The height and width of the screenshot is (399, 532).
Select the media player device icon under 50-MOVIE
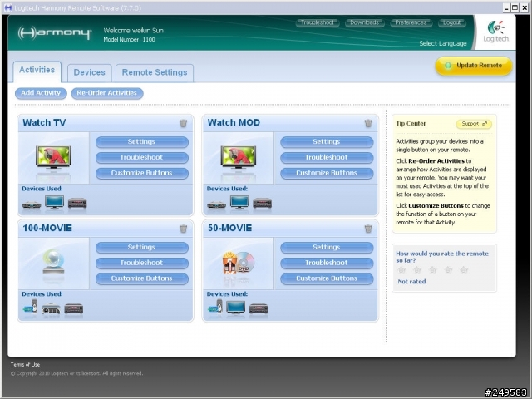pos(215,307)
